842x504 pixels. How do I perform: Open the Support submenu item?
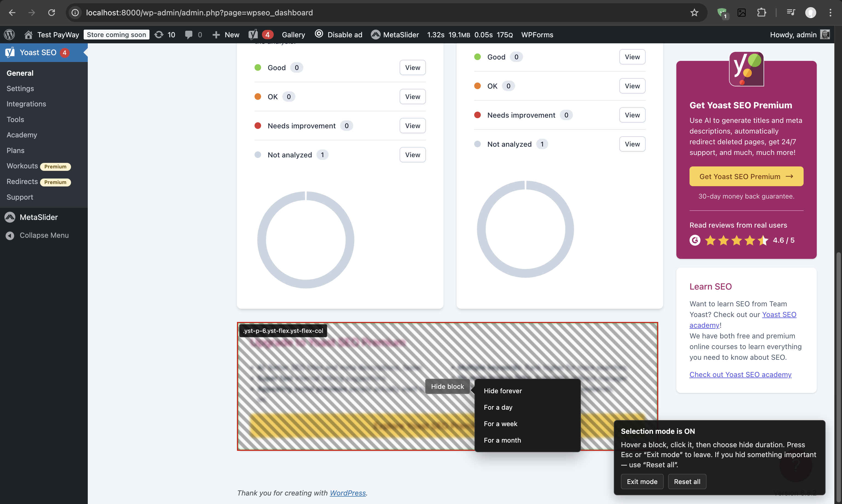point(20,197)
